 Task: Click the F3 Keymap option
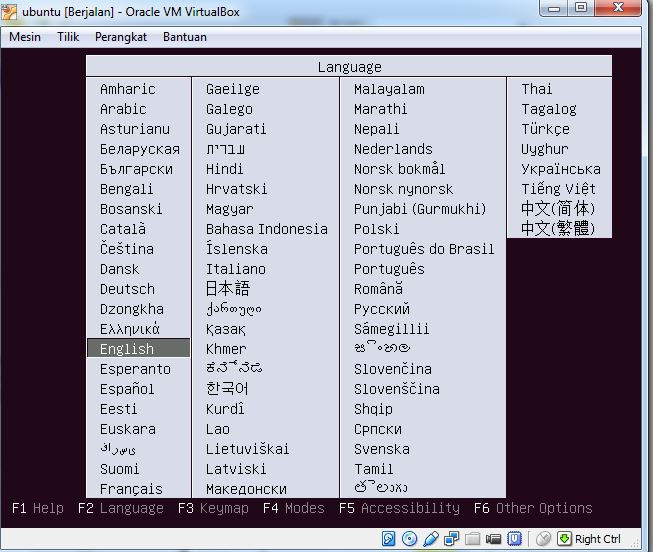coord(213,508)
